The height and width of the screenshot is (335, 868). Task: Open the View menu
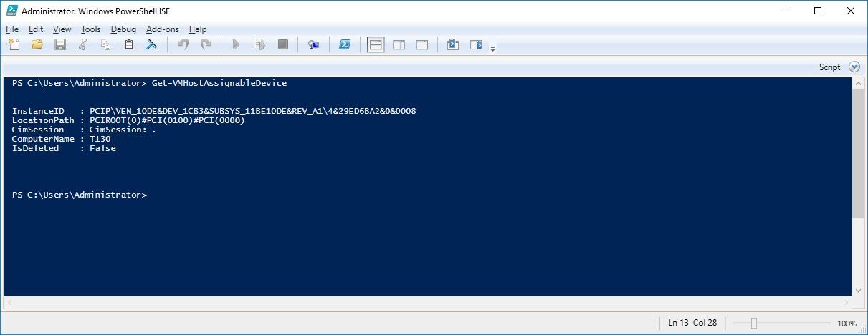pyautogui.click(x=62, y=29)
